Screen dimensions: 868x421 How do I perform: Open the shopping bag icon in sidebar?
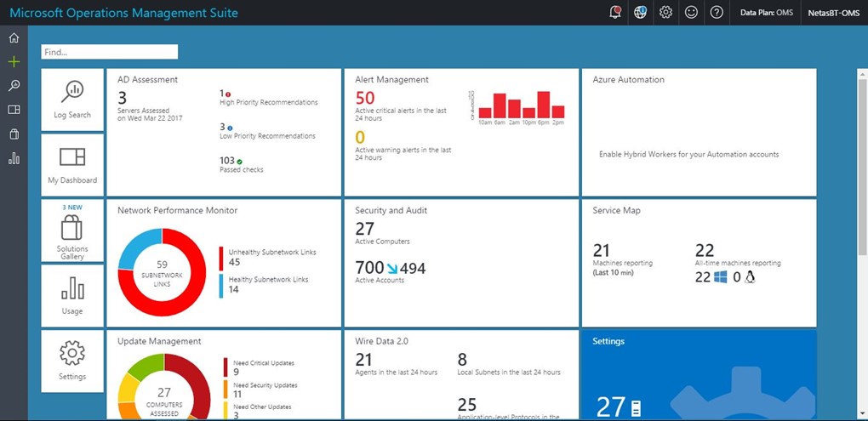[x=14, y=134]
